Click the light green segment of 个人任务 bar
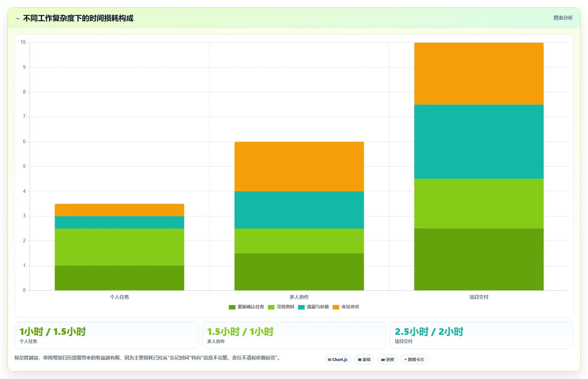This screenshot has height=379, width=588. coord(119,247)
